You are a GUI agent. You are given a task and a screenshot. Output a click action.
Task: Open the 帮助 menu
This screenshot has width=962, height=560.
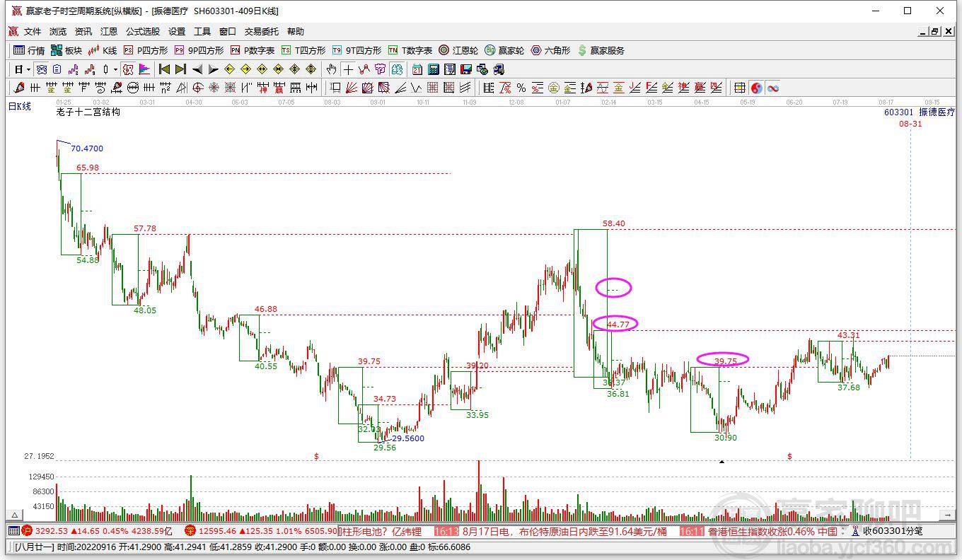point(296,32)
